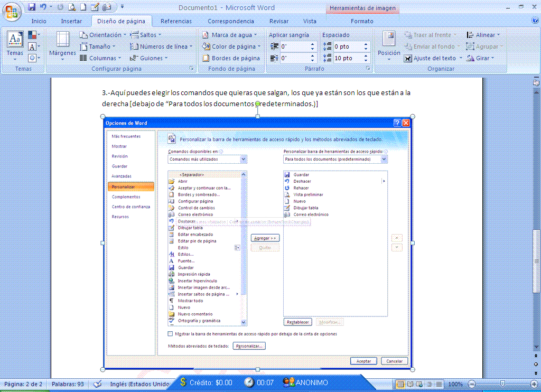Open the Customize Quick Access Toolbar dropdown arrow
This screenshot has height=392, width=541.
(x=122, y=7)
